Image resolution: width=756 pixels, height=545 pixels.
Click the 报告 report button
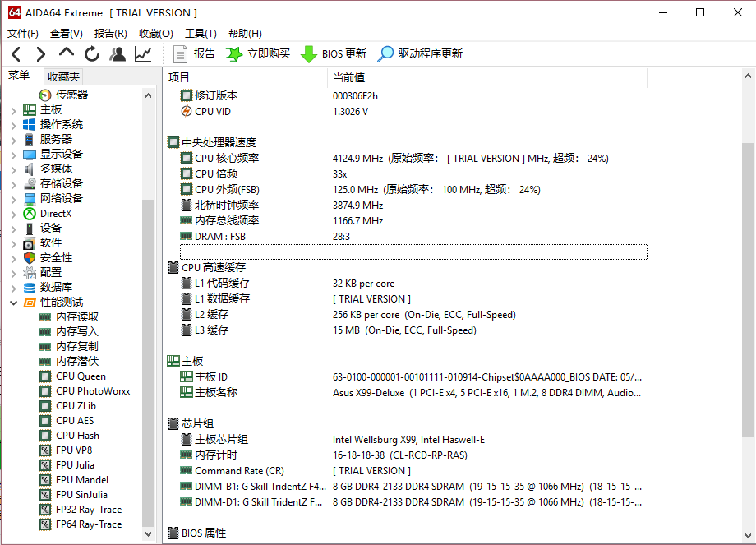[x=194, y=54]
